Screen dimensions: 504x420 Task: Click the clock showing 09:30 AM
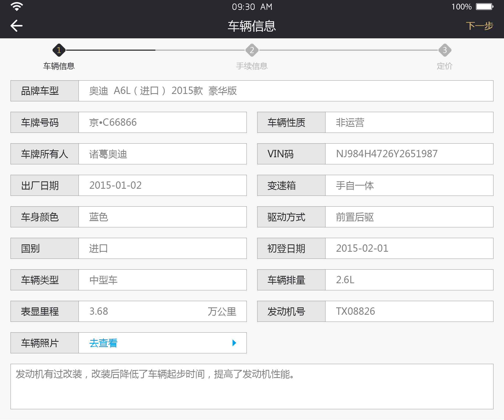[x=252, y=7]
